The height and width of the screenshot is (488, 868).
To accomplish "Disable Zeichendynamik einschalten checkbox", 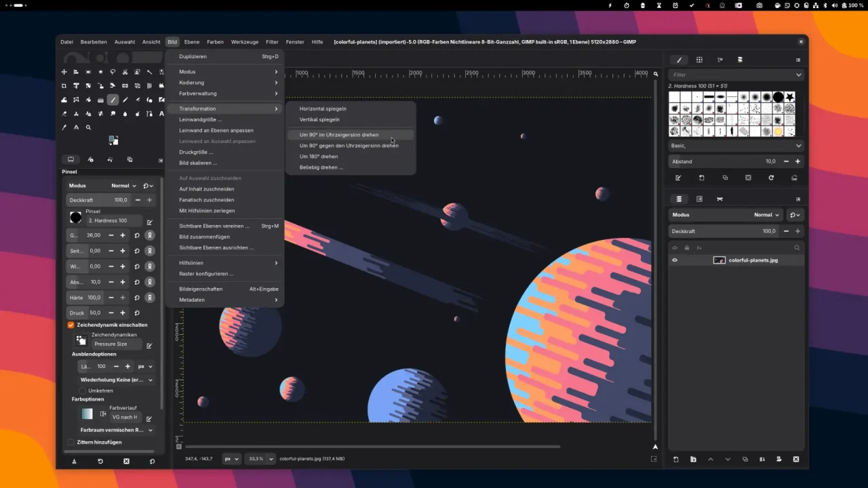I will [x=71, y=325].
